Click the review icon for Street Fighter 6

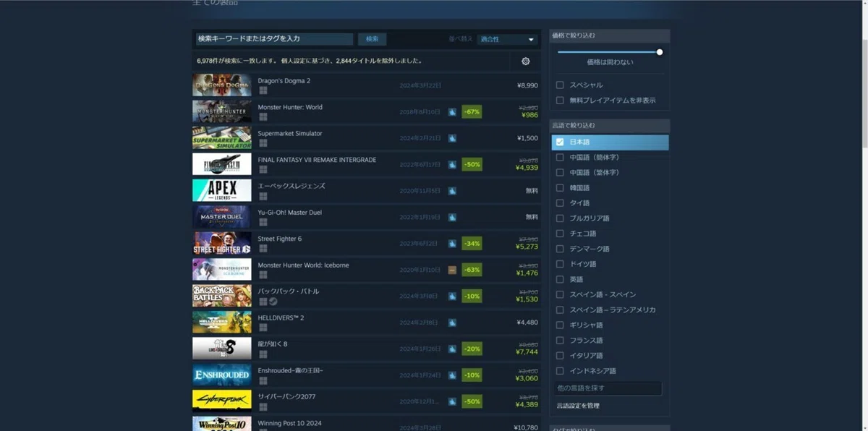click(452, 244)
